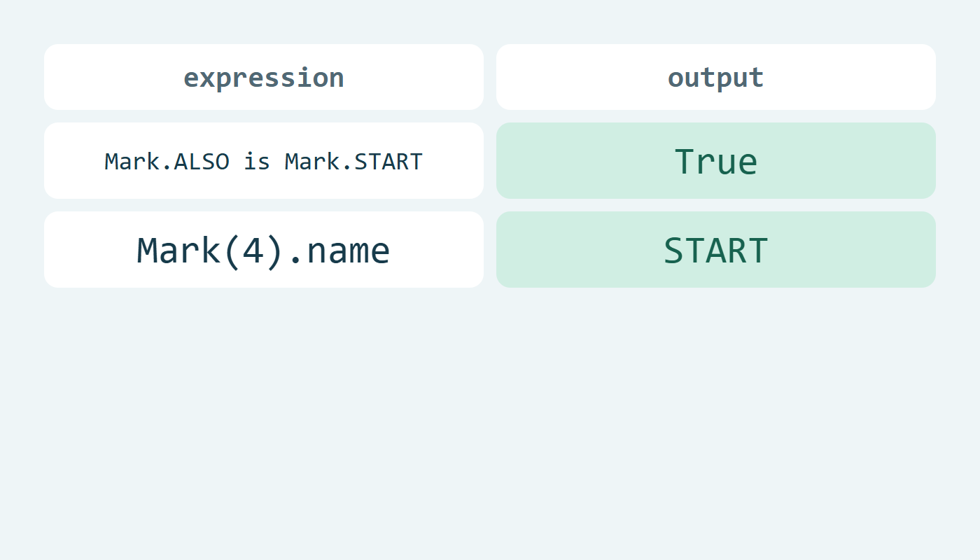Image resolution: width=980 pixels, height=560 pixels.
Task: Click the word Mark before (4)
Action: click(178, 251)
